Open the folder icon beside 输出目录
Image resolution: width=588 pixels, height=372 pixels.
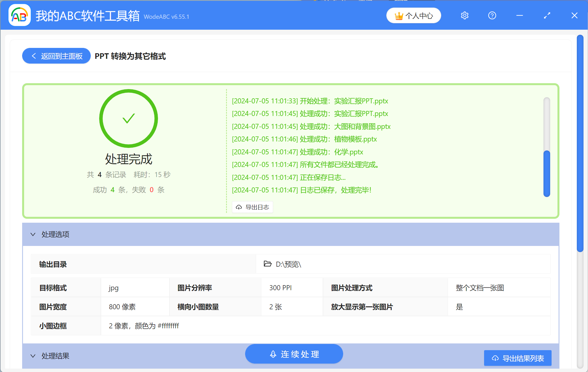267,264
